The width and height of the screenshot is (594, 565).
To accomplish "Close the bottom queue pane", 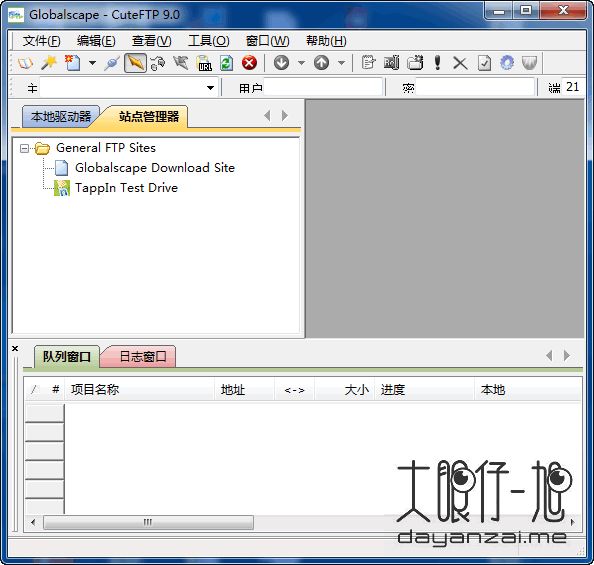I will pos(15,348).
